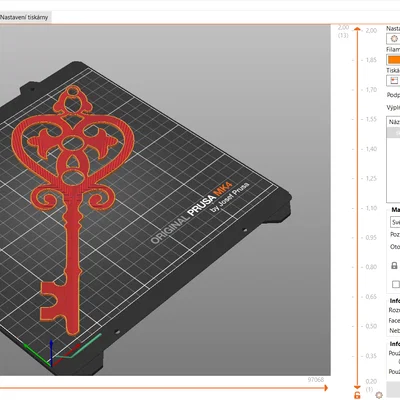
Task: Toggle the uniform scale padlock icon
Action: (394, 265)
